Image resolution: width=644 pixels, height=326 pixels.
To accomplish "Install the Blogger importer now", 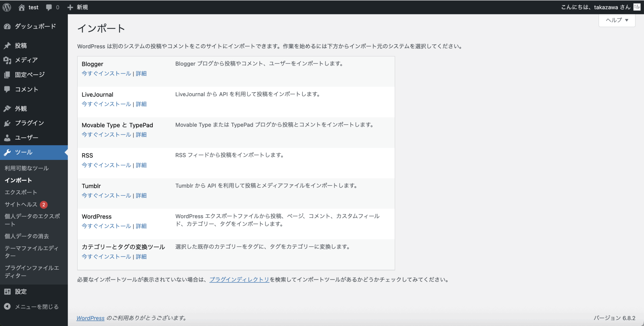I will coord(106,74).
